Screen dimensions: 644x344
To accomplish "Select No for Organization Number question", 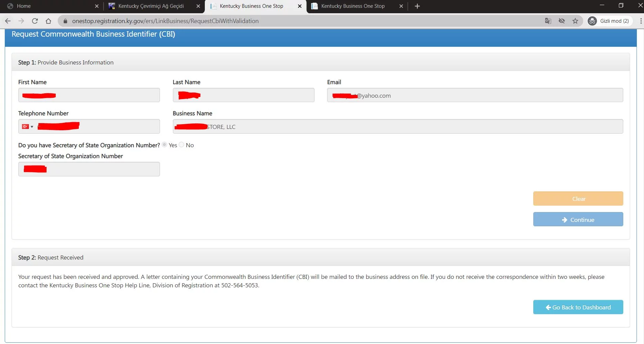I will coord(182,145).
